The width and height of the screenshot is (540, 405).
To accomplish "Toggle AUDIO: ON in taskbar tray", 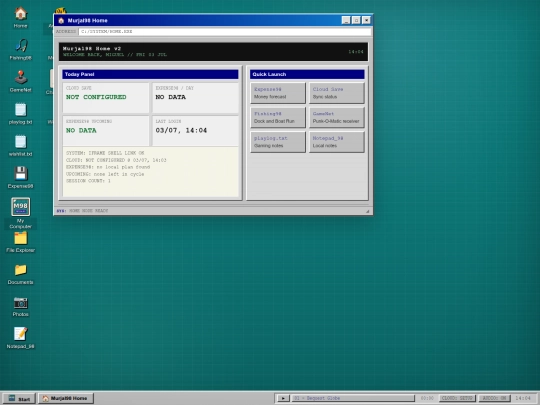I will click(x=494, y=398).
